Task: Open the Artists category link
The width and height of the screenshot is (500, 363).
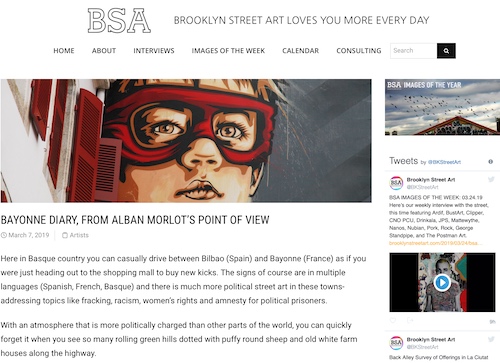Action: click(x=79, y=235)
